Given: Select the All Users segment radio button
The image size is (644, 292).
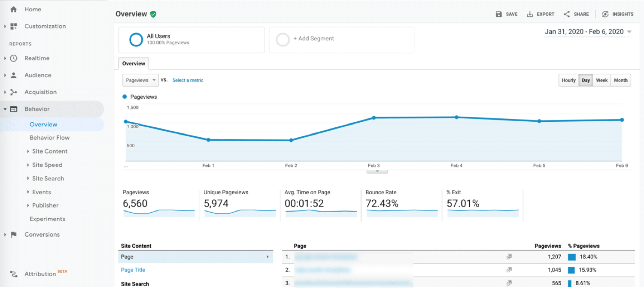Looking at the screenshot, I should tap(136, 39).
